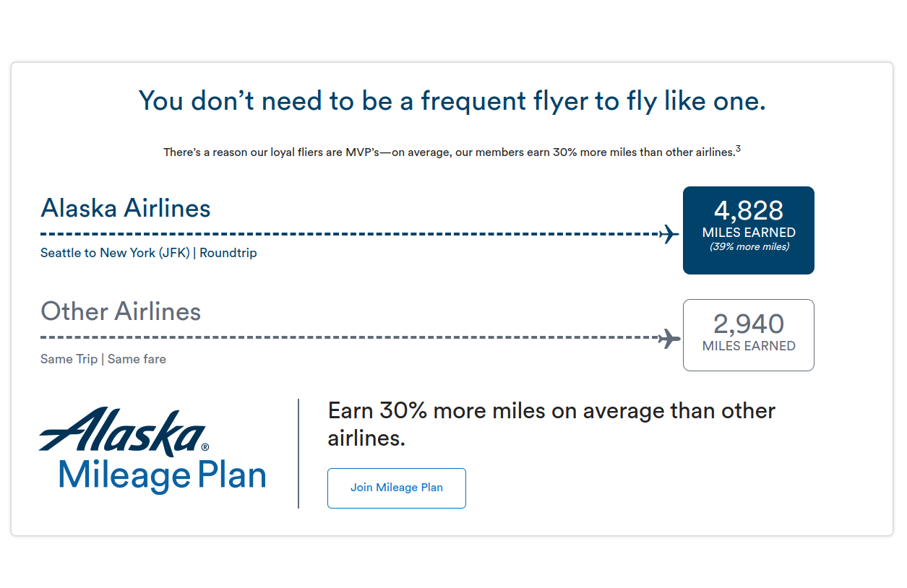This screenshot has width=907, height=588.
Task: Click the dark blue airplane icon
Action: (x=670, y=234)
